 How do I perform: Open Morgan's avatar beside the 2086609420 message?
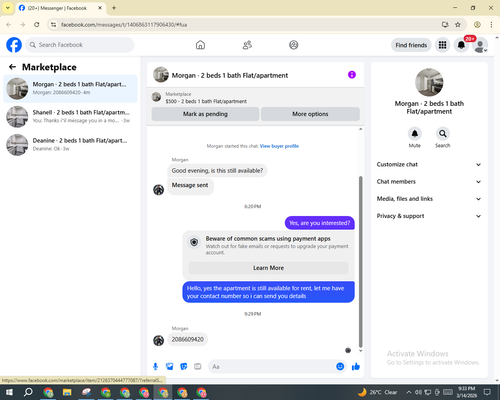point(158,340)
